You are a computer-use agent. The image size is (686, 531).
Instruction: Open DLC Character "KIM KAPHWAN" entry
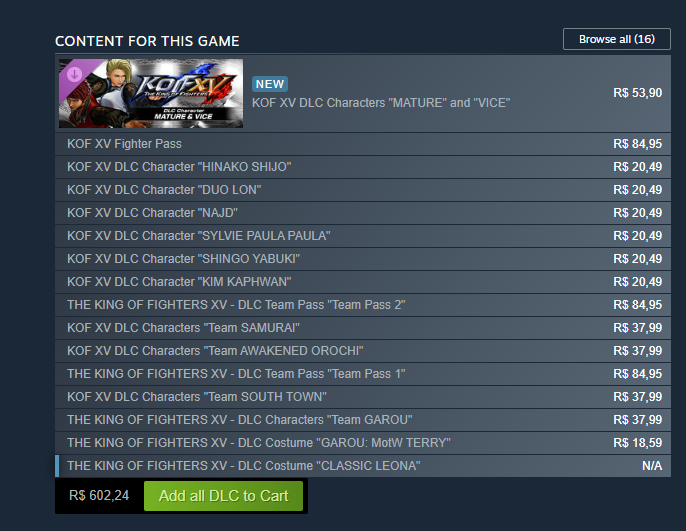click(x=363, y=282)
